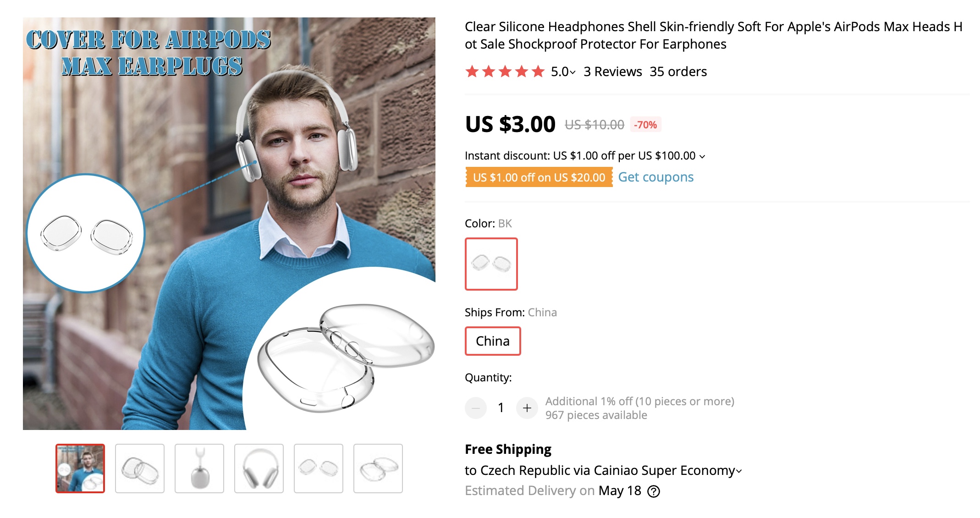Select the fifth thumbnail of two side-by-side covers

(319, 468)
